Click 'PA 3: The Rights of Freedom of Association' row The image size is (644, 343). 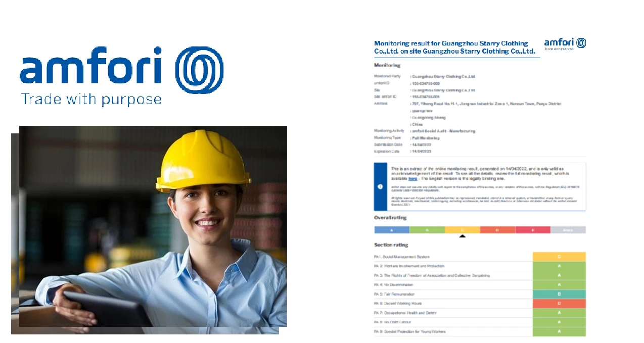pos(432,275)
